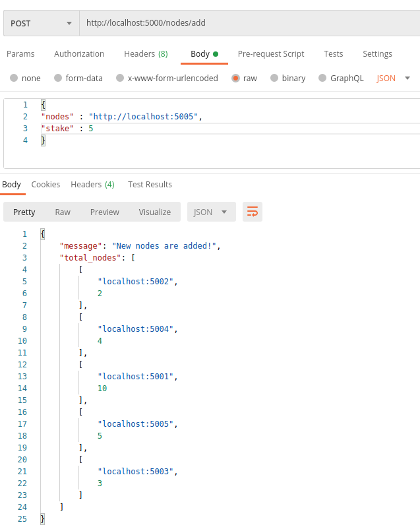Open the request Settings tab
The image size is (420, 531).
(377, 54)
